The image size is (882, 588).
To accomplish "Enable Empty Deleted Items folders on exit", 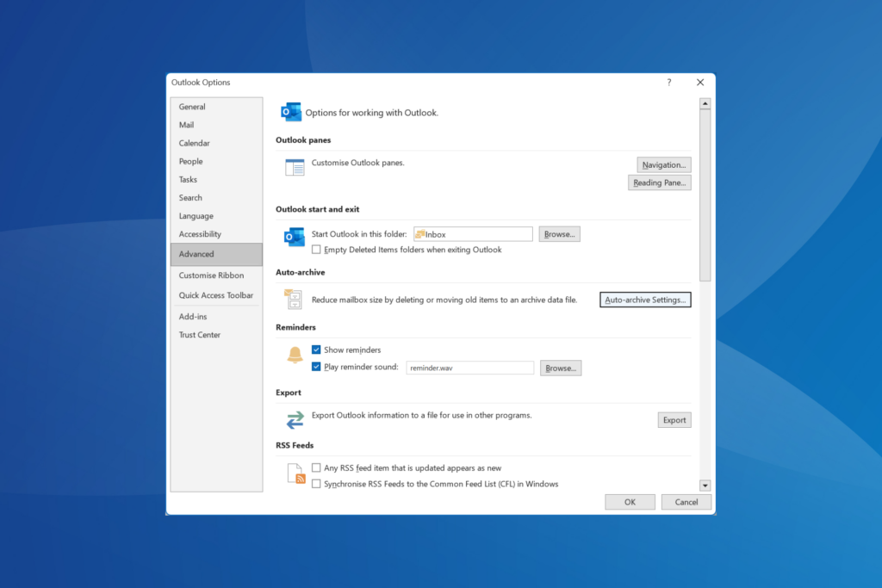I will click(316, 250).
